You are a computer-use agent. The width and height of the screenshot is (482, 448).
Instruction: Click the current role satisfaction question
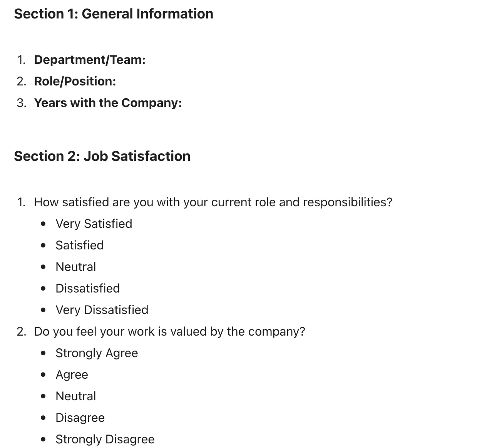[x=213, y=202]
